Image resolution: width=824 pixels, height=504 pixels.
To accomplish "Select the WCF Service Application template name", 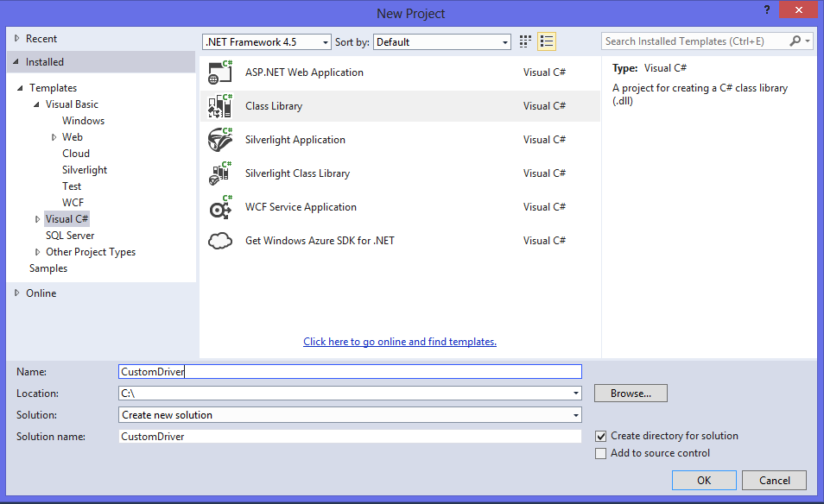I will [301, 207].
